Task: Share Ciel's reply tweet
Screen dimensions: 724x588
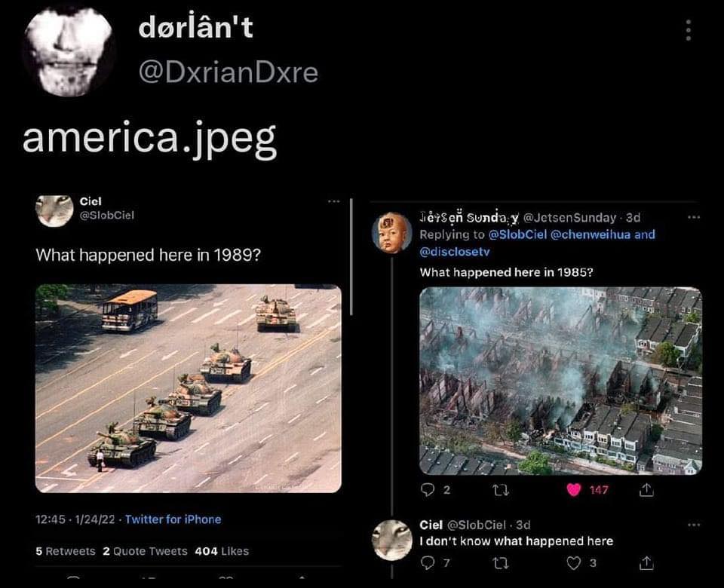Action: coord(646,562)
